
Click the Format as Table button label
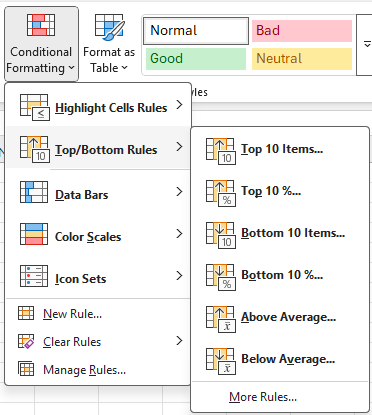109,60
